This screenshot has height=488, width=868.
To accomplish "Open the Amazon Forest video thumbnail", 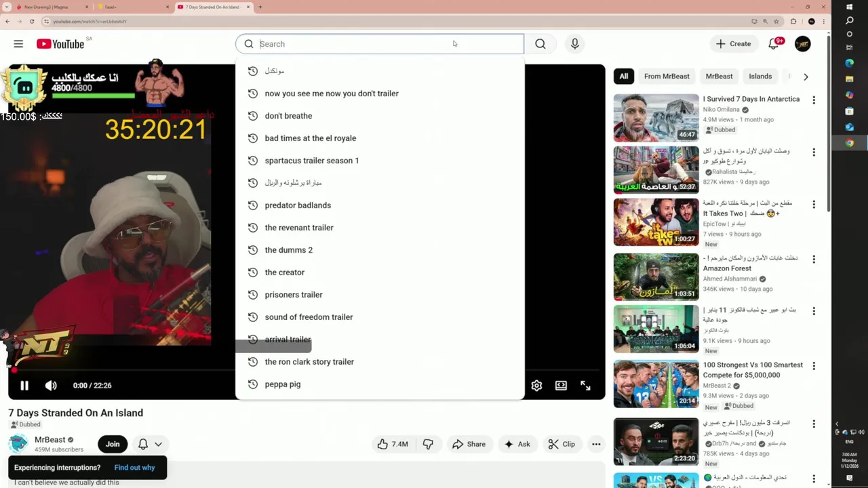I will (x=656, y=277).
